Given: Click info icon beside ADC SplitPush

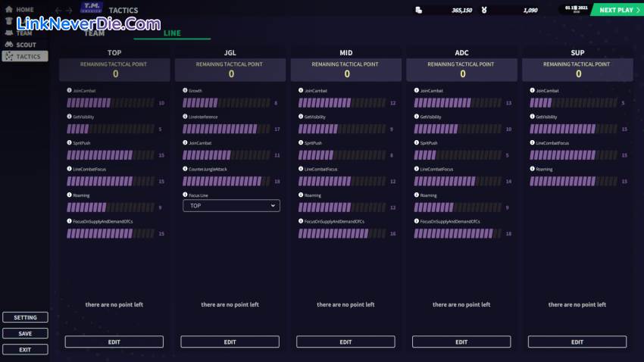Looking at the screenshot, I should pyautogui.click(x=416, y=142).
